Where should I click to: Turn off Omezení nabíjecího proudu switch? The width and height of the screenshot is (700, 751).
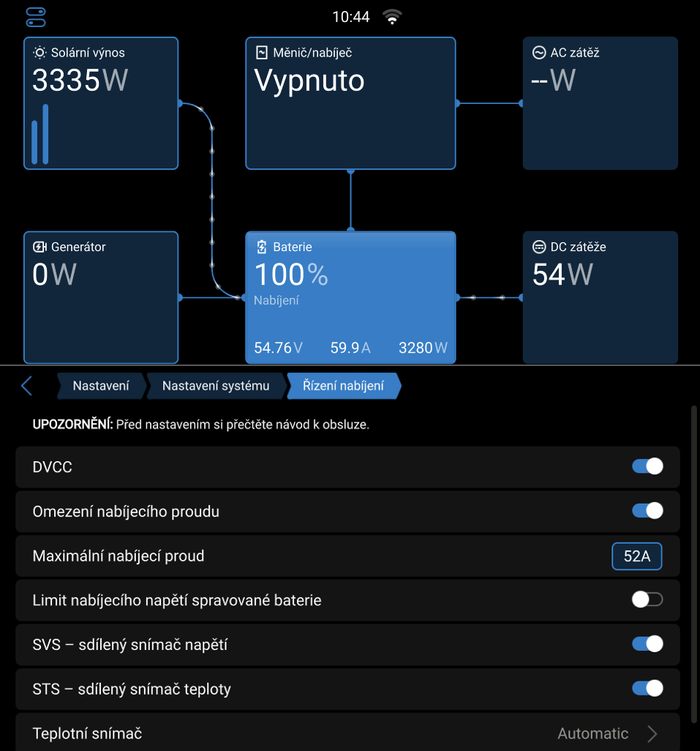(647, 511)
